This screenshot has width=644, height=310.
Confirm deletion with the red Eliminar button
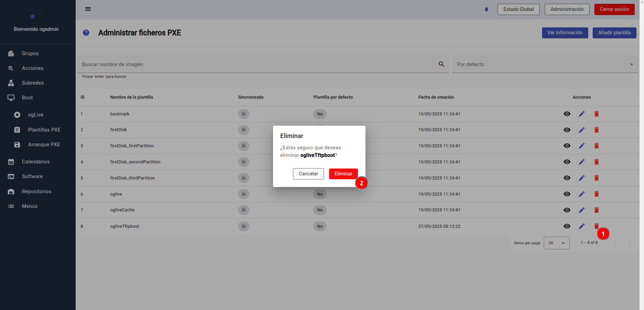[x=343, y=174]
